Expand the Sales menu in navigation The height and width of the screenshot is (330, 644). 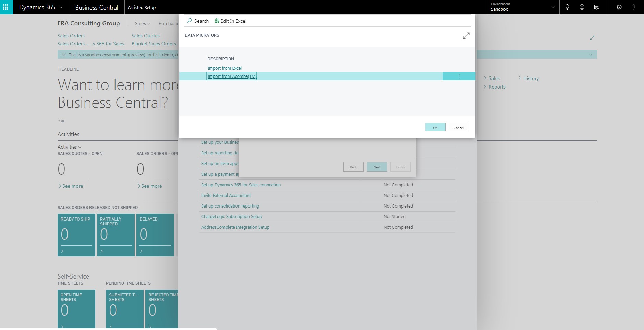[x=143, y=23]
